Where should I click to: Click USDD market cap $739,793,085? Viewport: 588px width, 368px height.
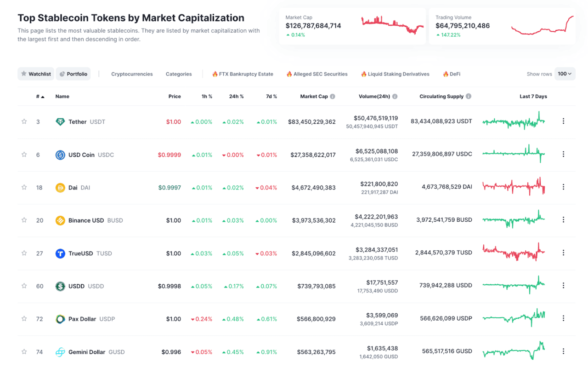click(x=317, y=286)
